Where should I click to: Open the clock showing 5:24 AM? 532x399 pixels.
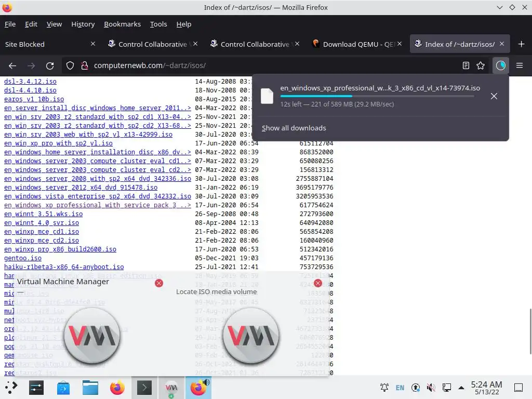(486, 388)
